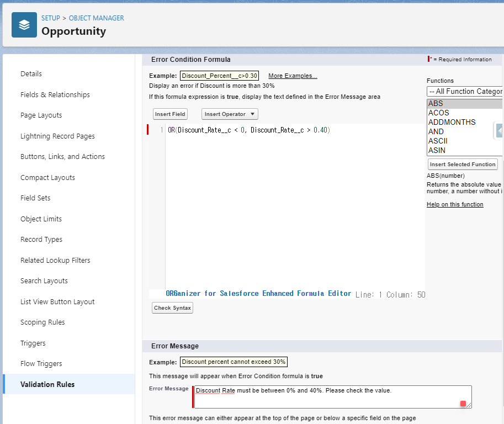Click the Object Manager layers icon
Viewport: 504px width, 424px height.
click(x=24, y=25)
